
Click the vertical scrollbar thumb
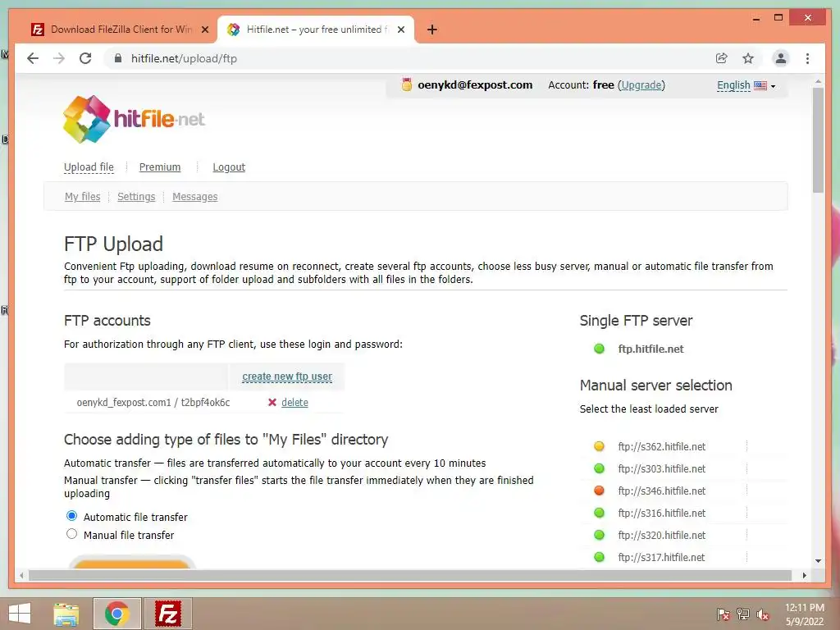tap(818, 139)
